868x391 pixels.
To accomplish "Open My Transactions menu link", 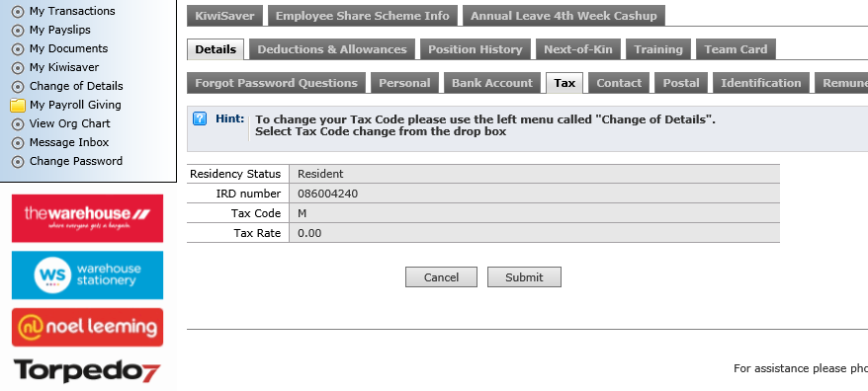I will pyautogui.click(x=72, y=11).
